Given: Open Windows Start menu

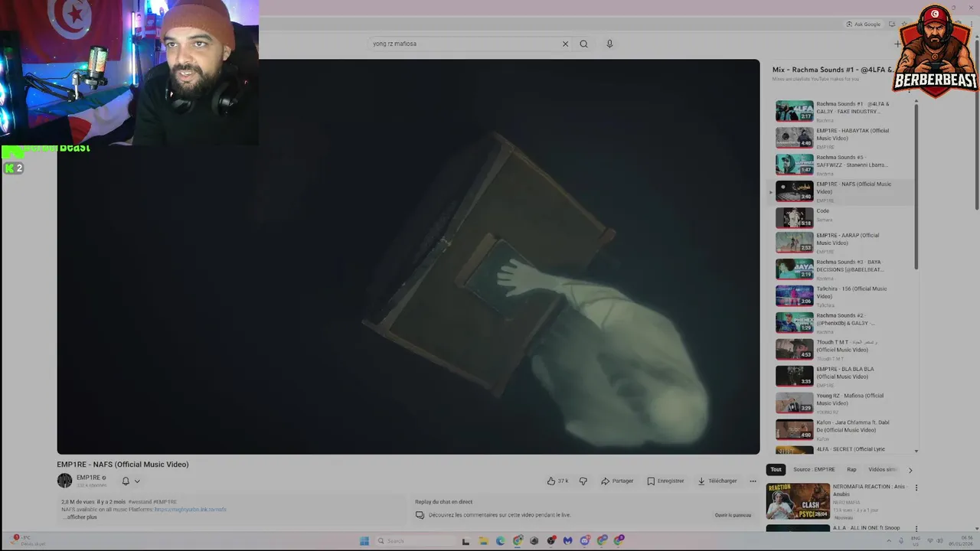Looking at the screenshot, I should tap(364, 541).
